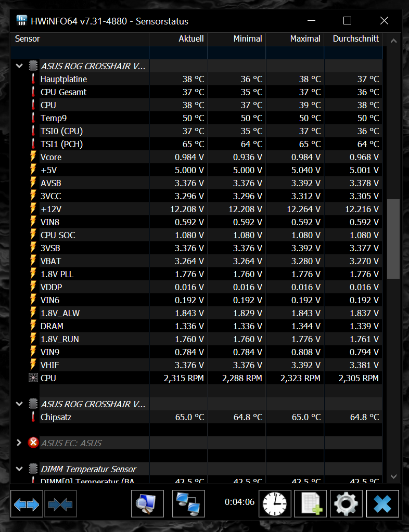
Task: Click the 12.264 V maximal value
Action: [x=303, y=209]
